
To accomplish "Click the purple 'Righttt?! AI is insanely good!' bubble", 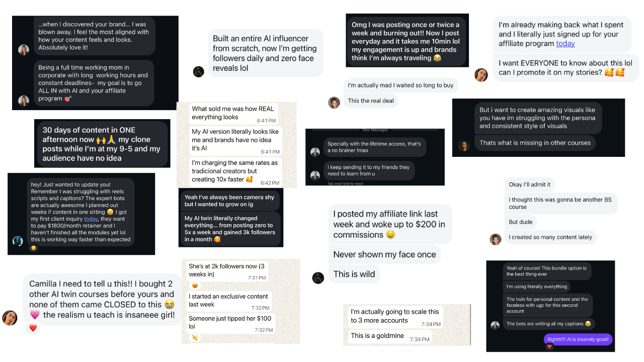I will pyautogui.click(x=578, y=339).
